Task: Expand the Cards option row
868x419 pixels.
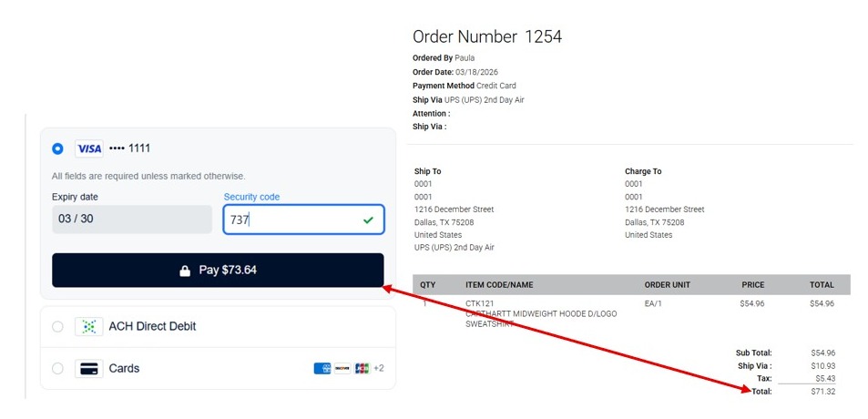Action: pyautogui.click(x=218, y=369)
